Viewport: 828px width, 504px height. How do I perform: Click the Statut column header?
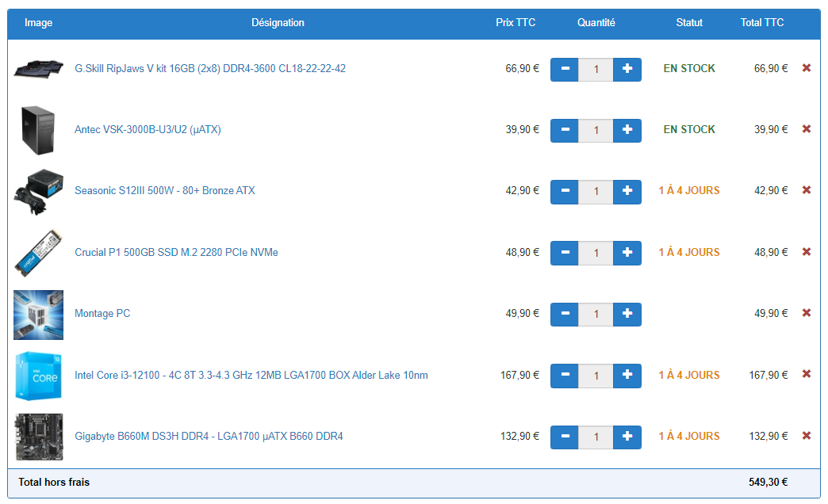pos(689,23)
